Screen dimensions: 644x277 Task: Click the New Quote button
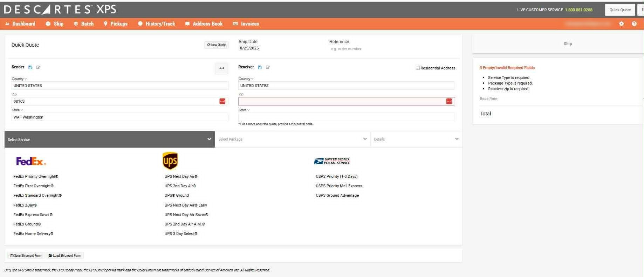click(x=217, y=45)
